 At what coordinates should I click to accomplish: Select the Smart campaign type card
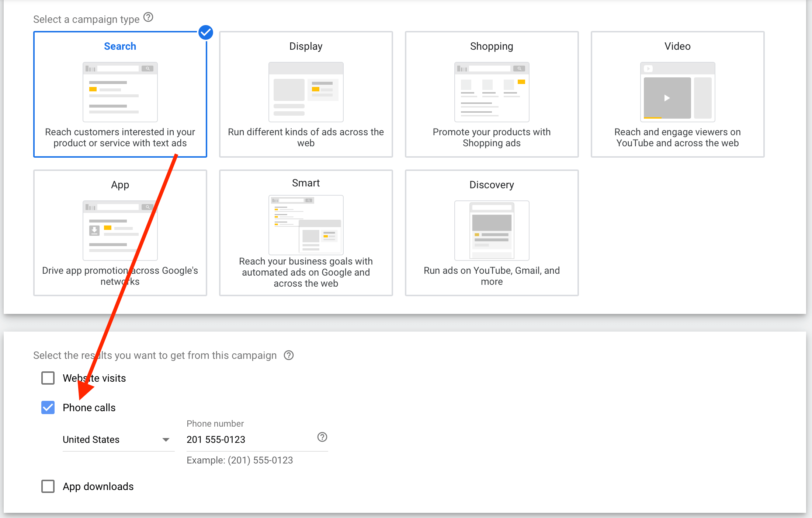click(306, 233)
